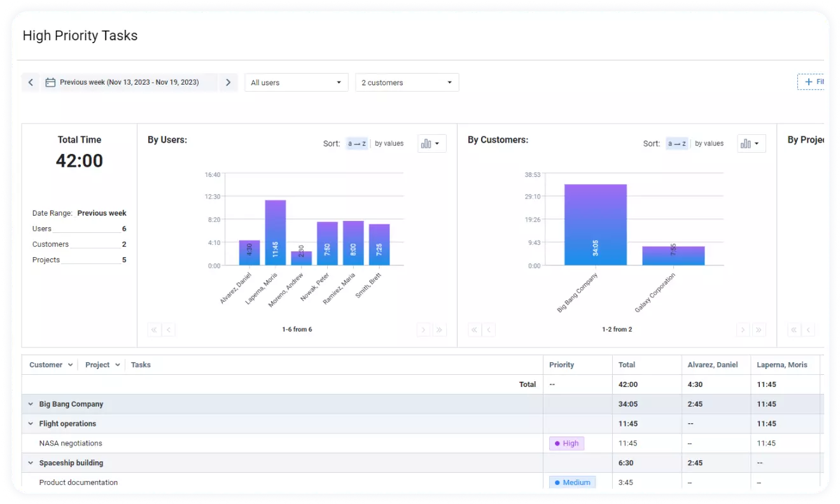Click Smith, Brett bar showing 7:25

[379, 245]
